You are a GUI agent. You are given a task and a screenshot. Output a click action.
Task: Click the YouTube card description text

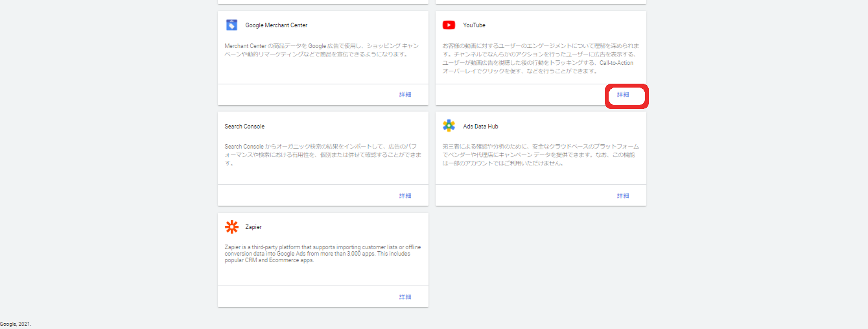(x=542, y=58)
